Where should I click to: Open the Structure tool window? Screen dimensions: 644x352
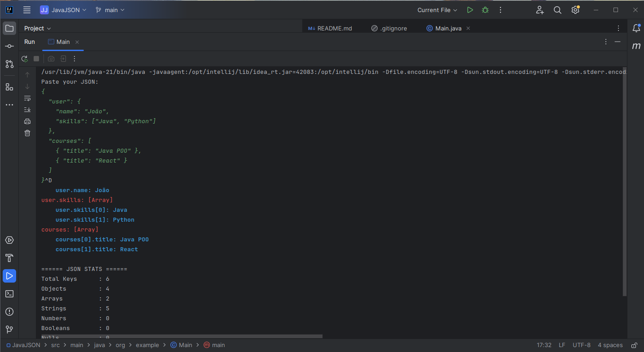point(9,87)
